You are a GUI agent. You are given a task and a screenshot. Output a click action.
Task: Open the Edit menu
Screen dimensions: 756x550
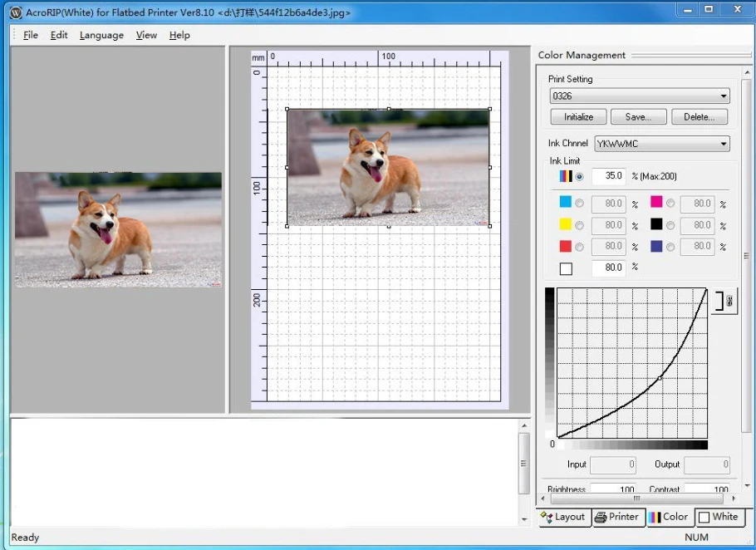point(59,35)
